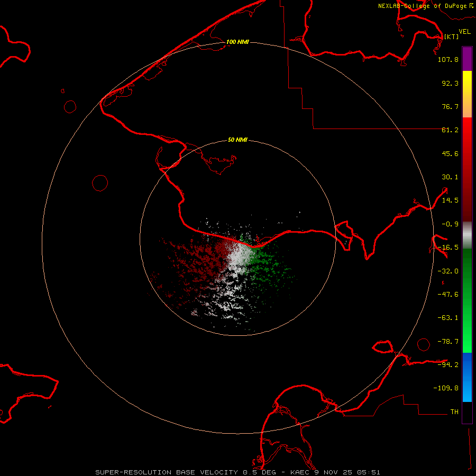Screen dimensions: 476x476
Task: Click the 0.5 DEG elevation text
Action: (259, 472)
